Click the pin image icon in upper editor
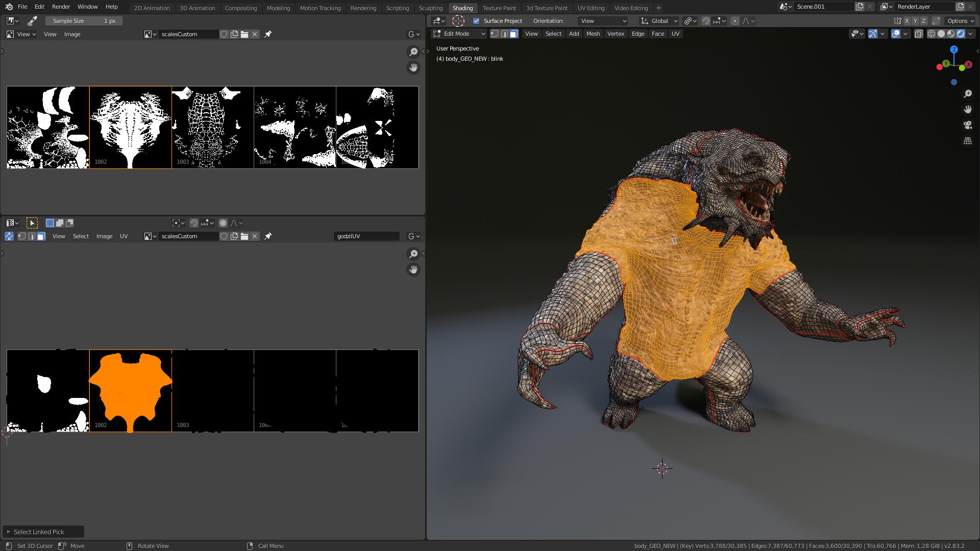This screenshot has width=980, height=551. (x=268, y=34)
